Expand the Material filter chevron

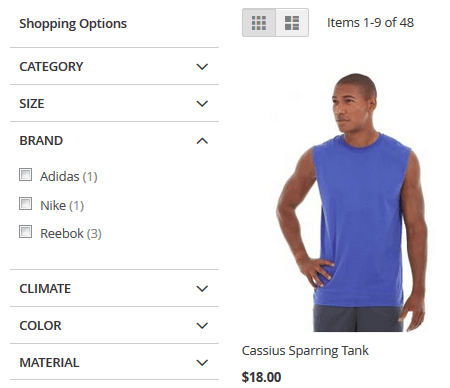coord(202,363)
